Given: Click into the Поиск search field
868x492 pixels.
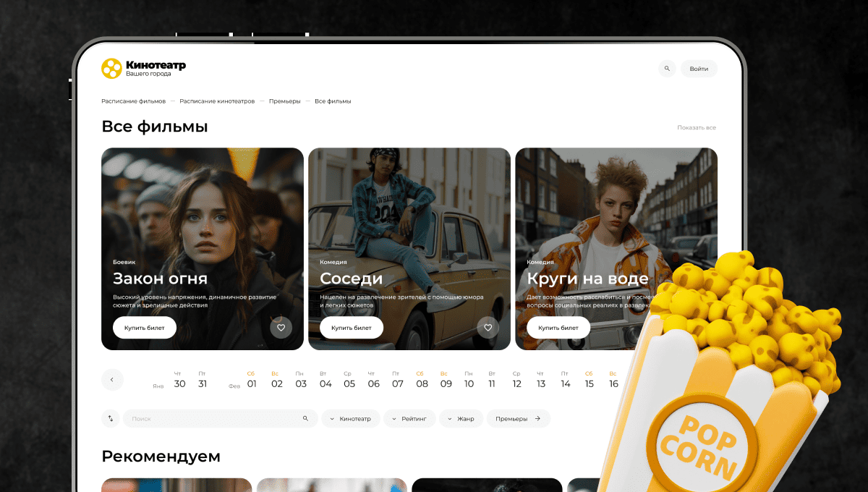Looking at the screenshot, I should pos(213,418).
